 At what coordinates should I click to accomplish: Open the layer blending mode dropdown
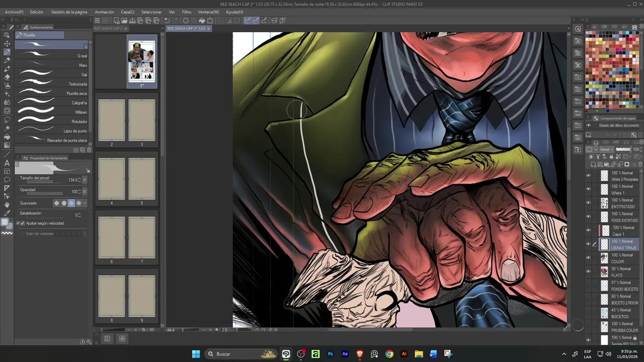[607, 149]
